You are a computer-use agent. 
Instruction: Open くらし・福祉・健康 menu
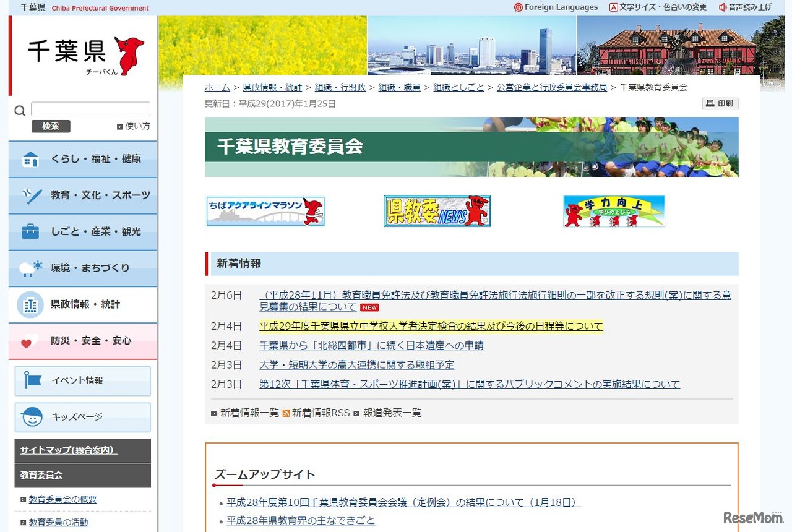click(x=83, y=160)
